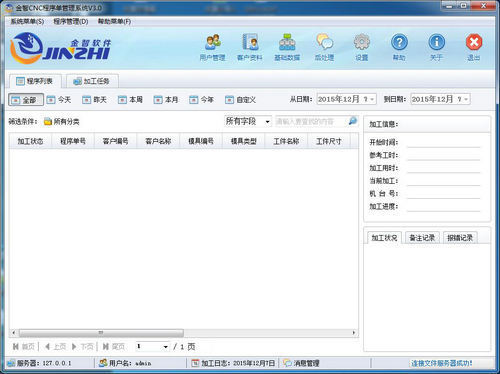
Task: Minimize the application window
Action: coord(449,5)
